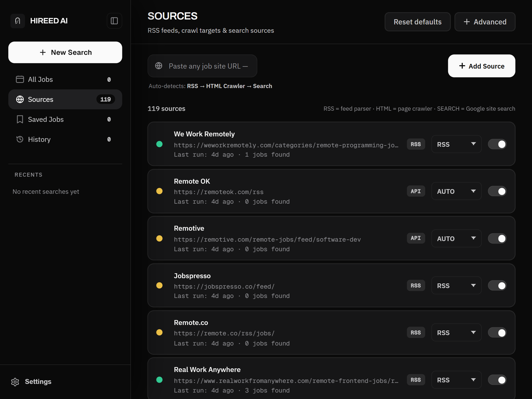Click API badge on Remotive row
This screenshot has width=532, height=399.
click(416, 238)
